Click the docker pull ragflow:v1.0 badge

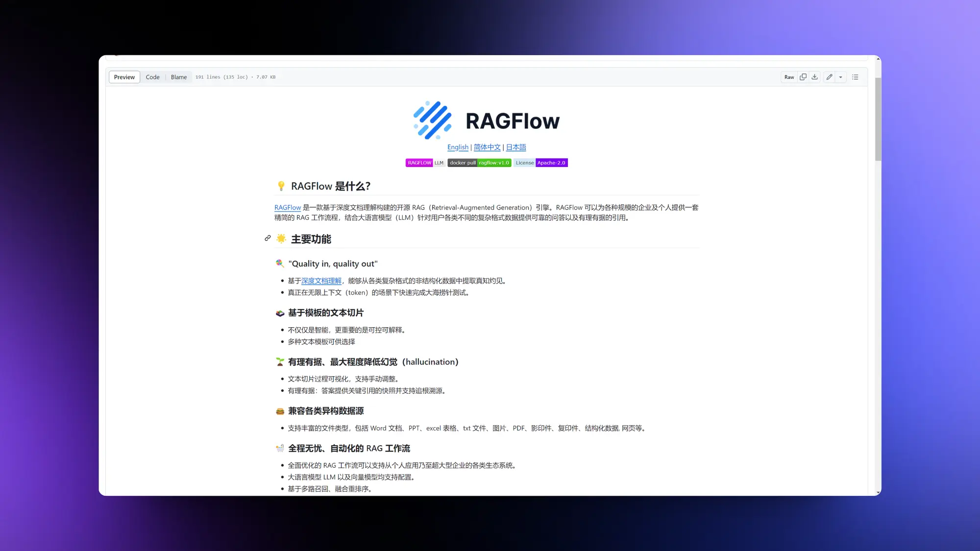(479, 163)
